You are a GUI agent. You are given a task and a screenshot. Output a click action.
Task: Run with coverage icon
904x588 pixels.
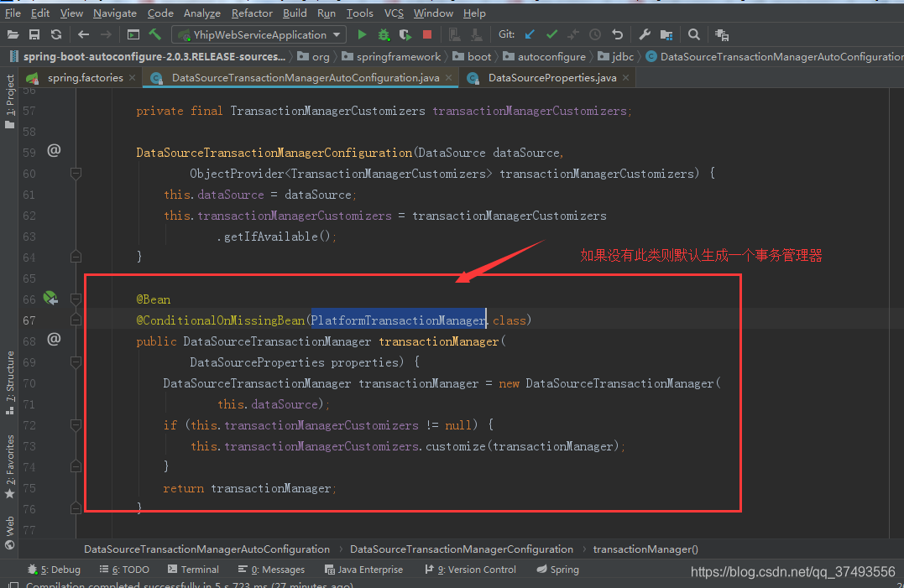(x=405, y=34)
